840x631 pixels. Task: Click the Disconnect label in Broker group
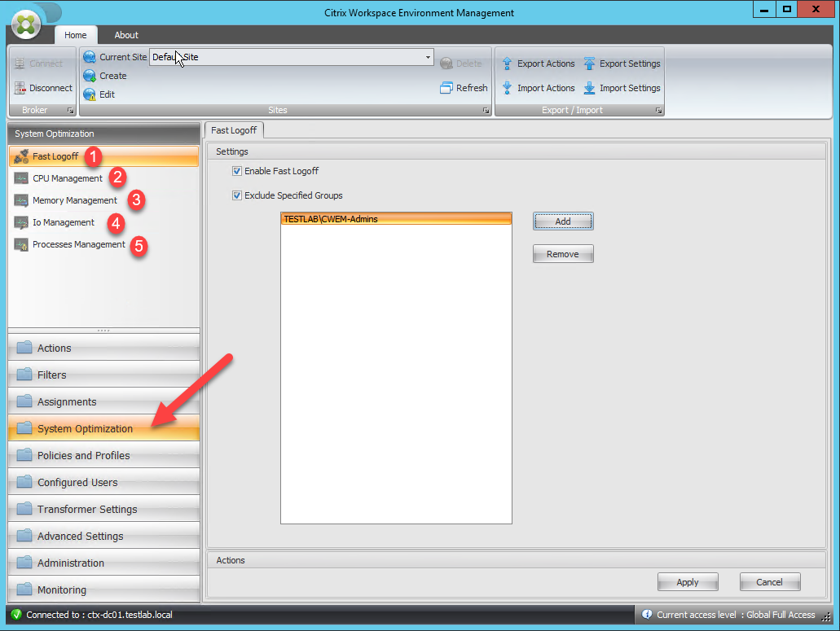(51, 88)
